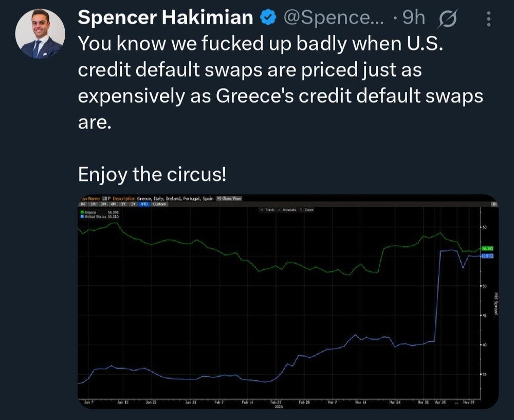Click the blue United States legend swatch

click(82, 216)
